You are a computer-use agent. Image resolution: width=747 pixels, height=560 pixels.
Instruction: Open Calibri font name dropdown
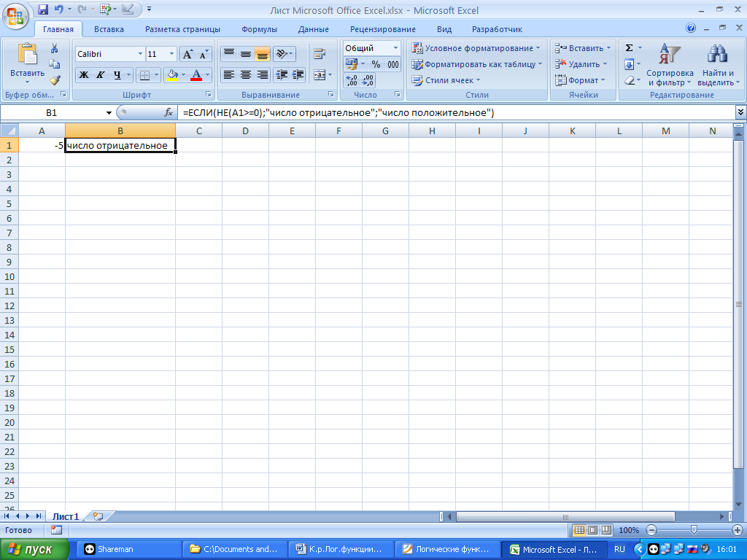[140, 54]
